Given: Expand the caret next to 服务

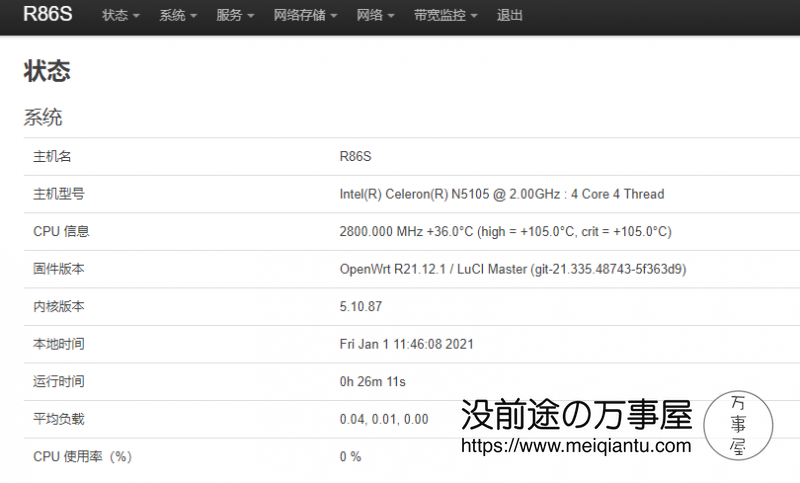Looking at the screenshot, I should (x=251, y=16).
